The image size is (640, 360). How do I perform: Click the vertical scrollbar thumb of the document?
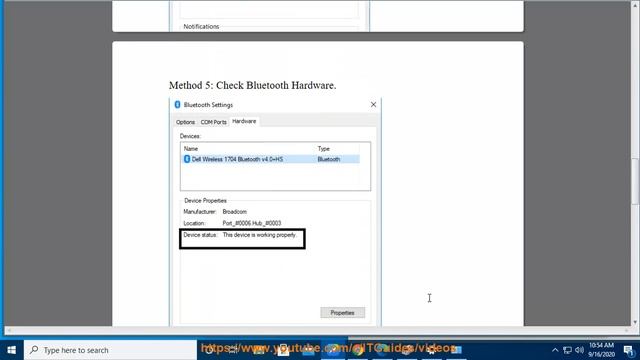635,181
